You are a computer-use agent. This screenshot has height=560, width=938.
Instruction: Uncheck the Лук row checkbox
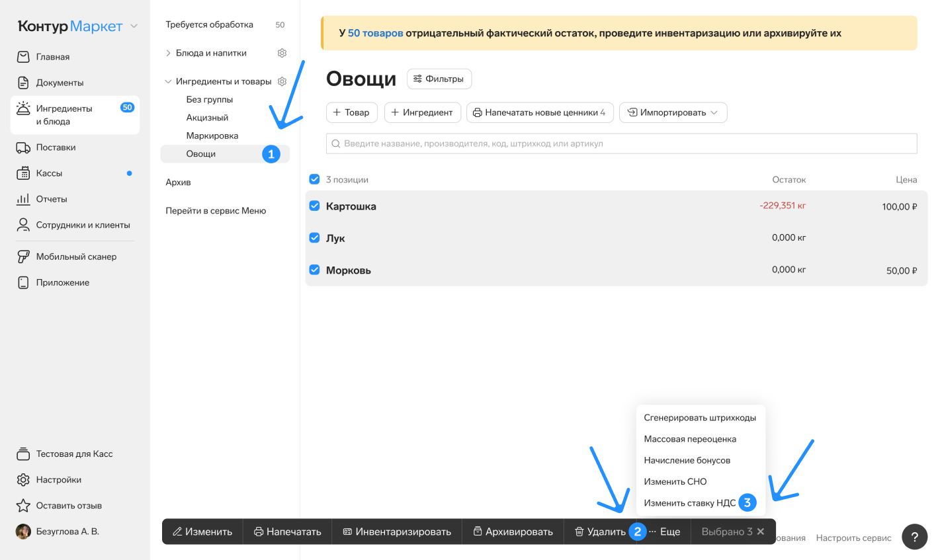point(315,237)
